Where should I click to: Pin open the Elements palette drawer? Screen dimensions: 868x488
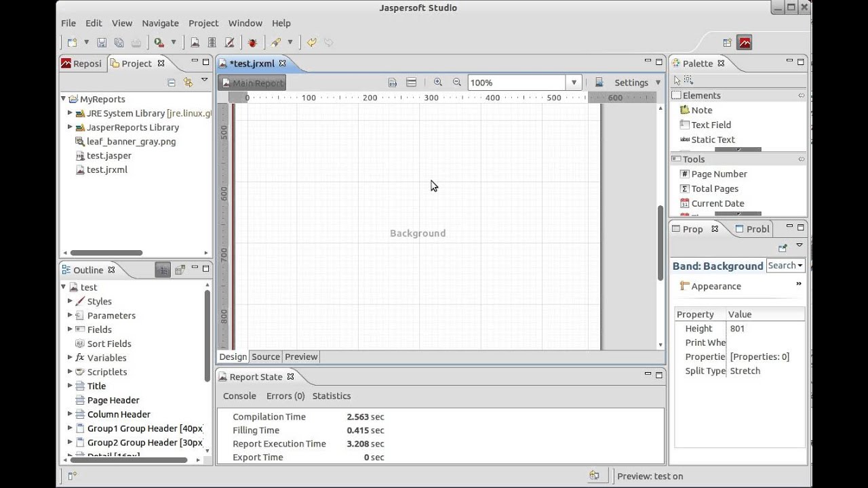(x=801, y=96)
